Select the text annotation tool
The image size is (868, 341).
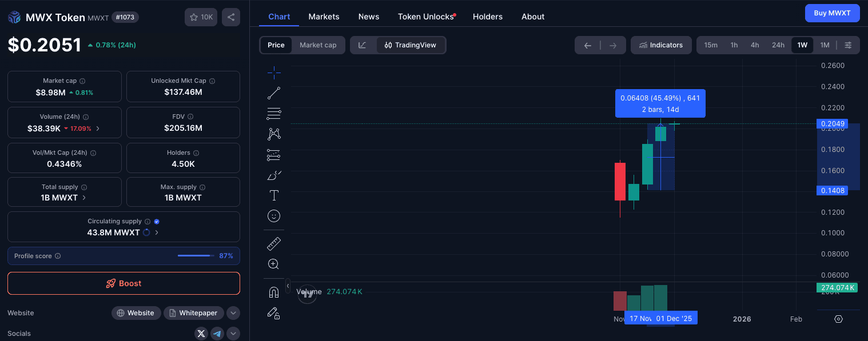274,195
